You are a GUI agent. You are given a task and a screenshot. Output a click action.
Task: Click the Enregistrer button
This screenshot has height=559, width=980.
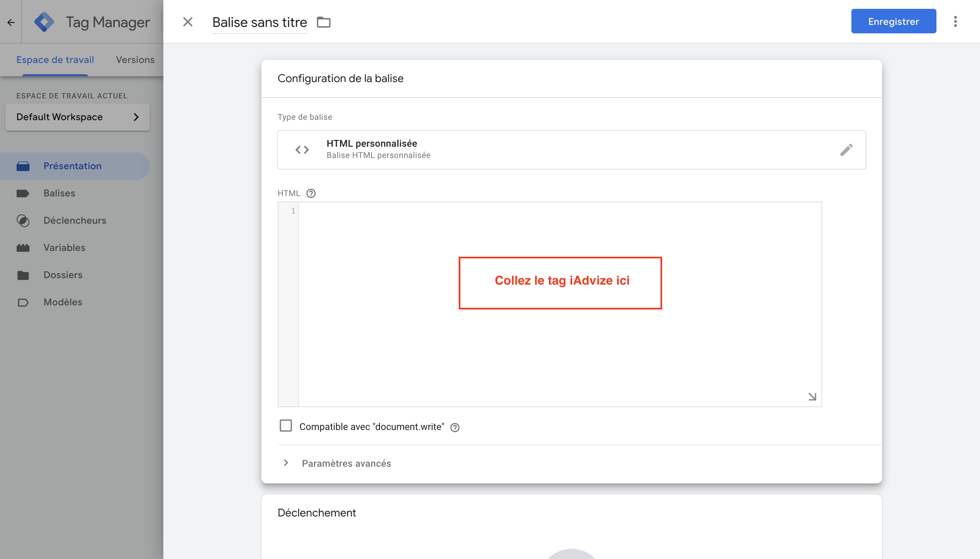tap(893, 21)
